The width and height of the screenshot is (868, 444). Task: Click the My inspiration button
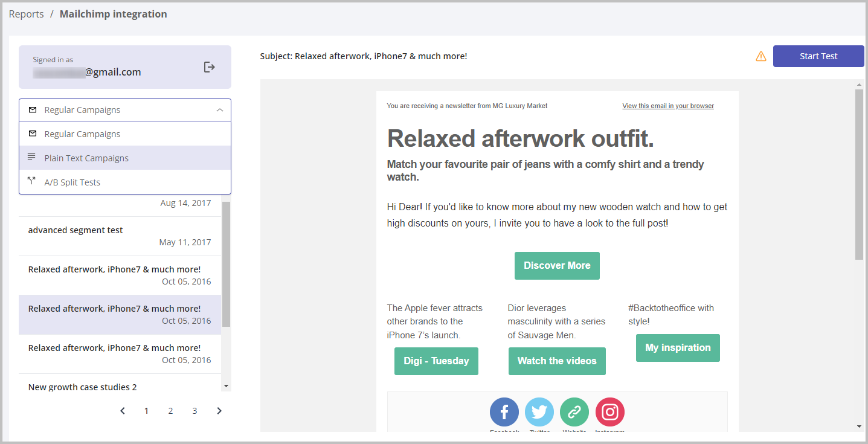tap(678, 348)
